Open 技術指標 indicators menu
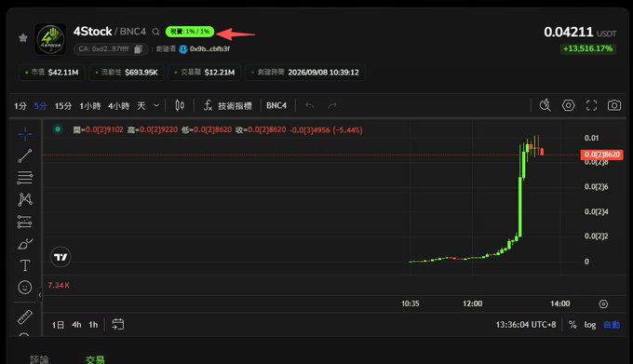 click(x=228, y=106)
